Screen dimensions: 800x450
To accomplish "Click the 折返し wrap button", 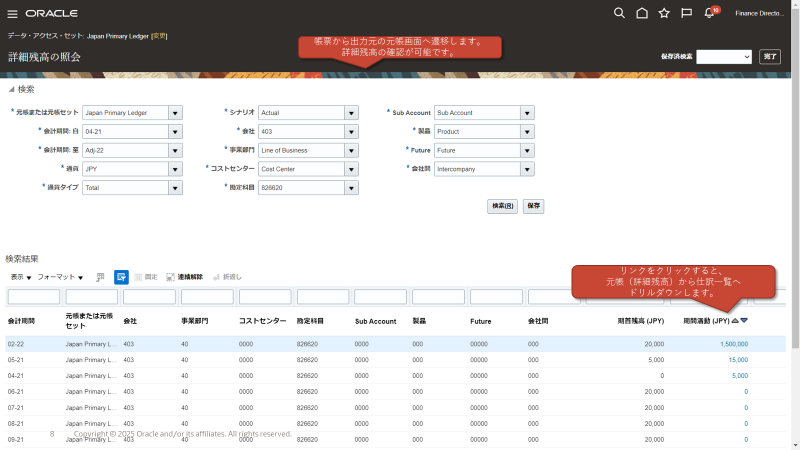I will [228, 277].
